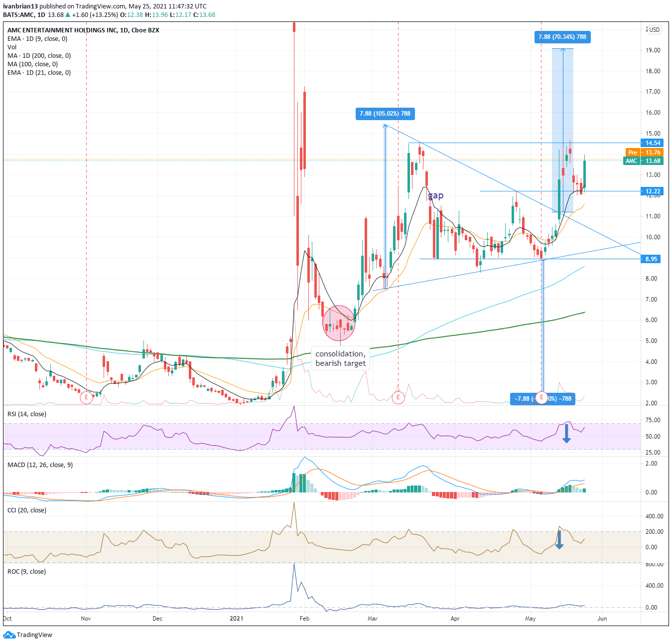Select the MA 1D (200, close, 0) legend
The height and width of the screenshot is (644, 672).
point(39,56)
